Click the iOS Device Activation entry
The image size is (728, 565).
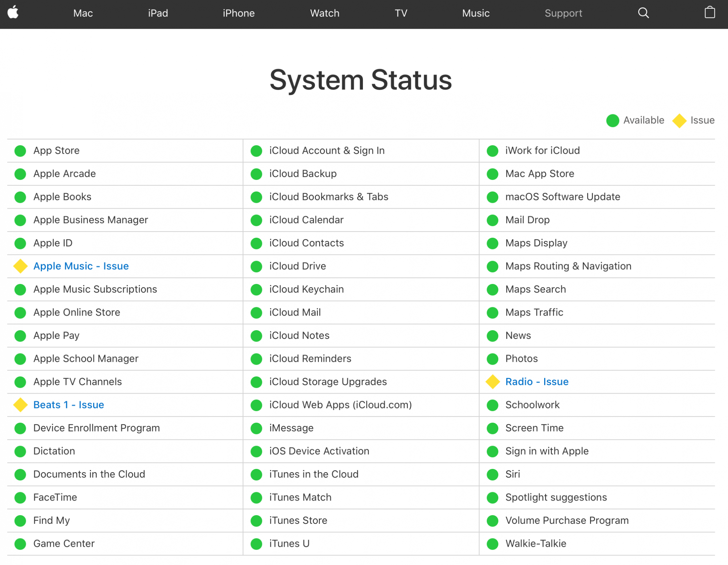[319, 451]
